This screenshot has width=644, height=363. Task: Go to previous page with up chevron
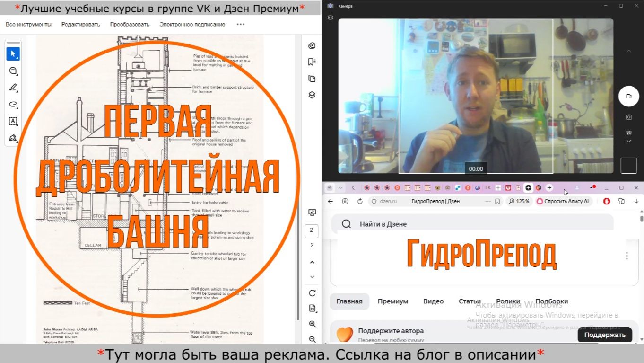[x=312, y=262]
